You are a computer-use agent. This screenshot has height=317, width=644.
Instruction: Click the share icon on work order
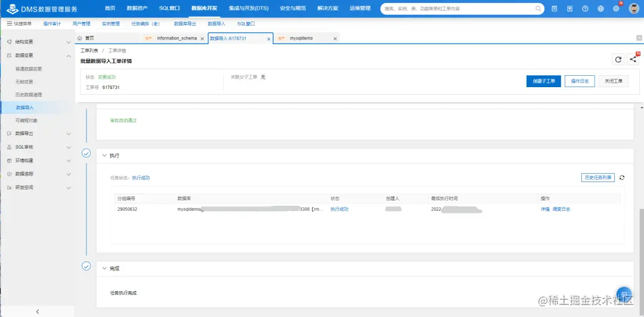pos(633,59)
